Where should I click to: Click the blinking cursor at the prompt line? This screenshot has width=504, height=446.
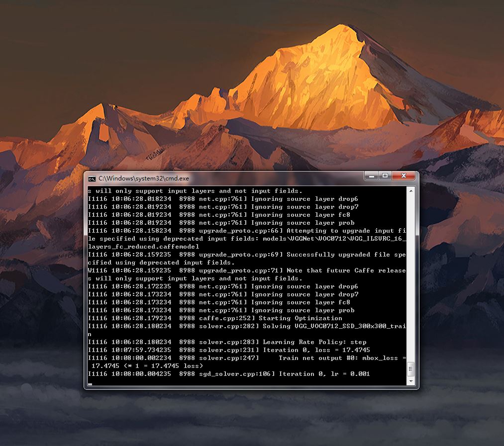[91, 384]
